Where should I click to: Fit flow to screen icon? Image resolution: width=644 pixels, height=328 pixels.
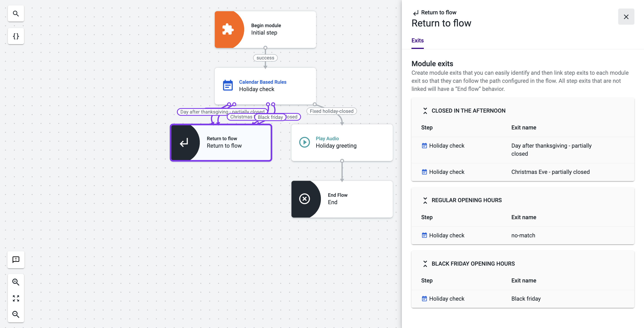pos(16,298)
